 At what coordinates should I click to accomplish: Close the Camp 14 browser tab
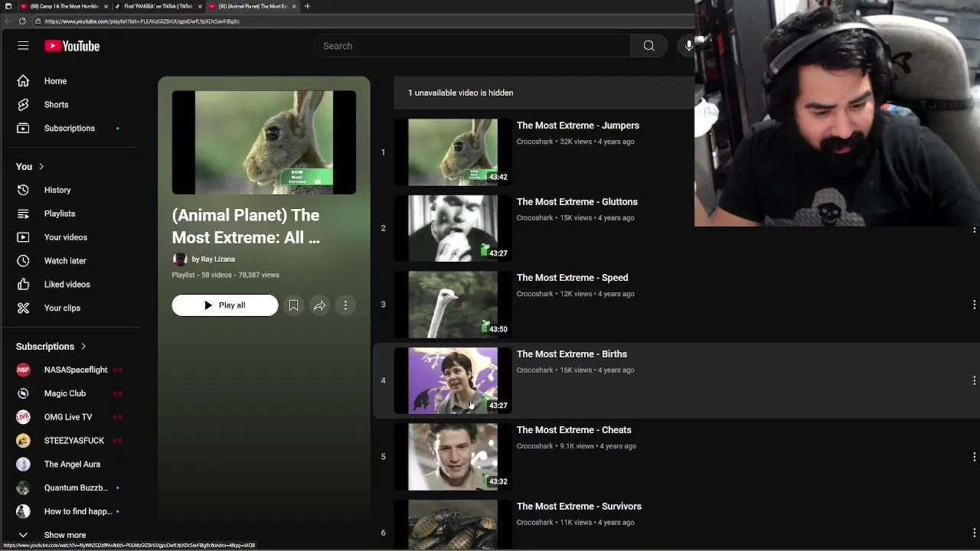click(x=106, y=6)
